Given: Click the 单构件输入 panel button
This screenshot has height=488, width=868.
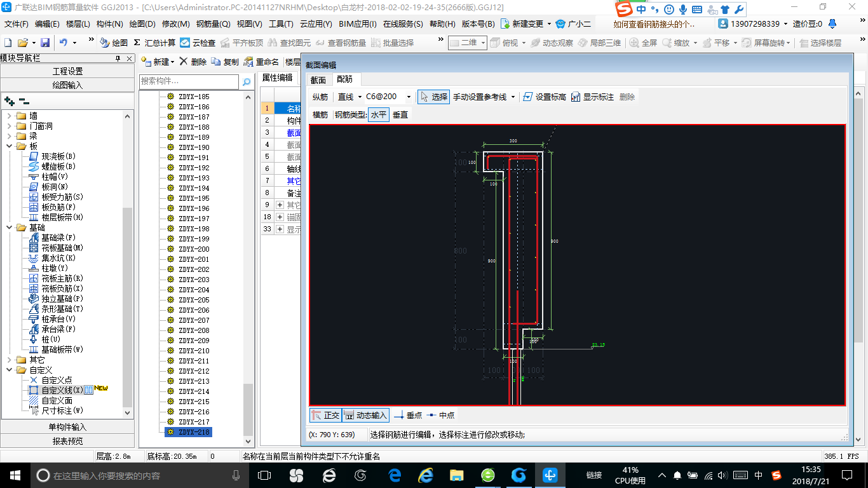Looking at the screenshot, I should point(67,427).
